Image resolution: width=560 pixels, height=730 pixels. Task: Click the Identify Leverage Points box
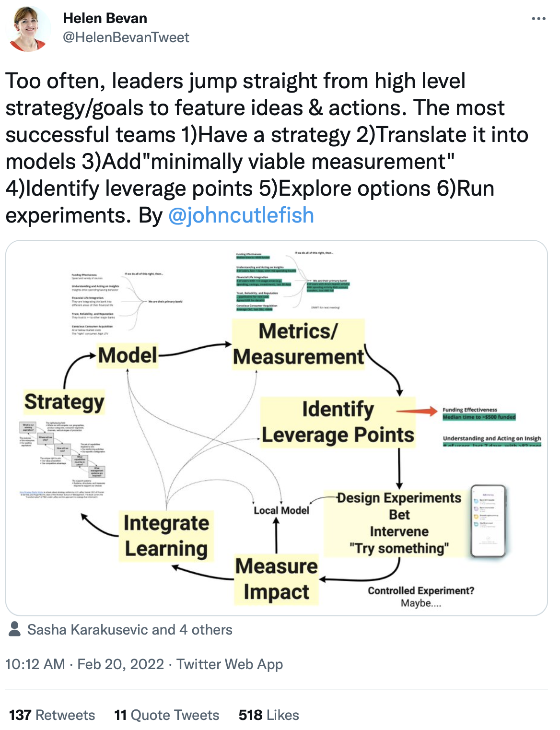click(x=338, y=422)
